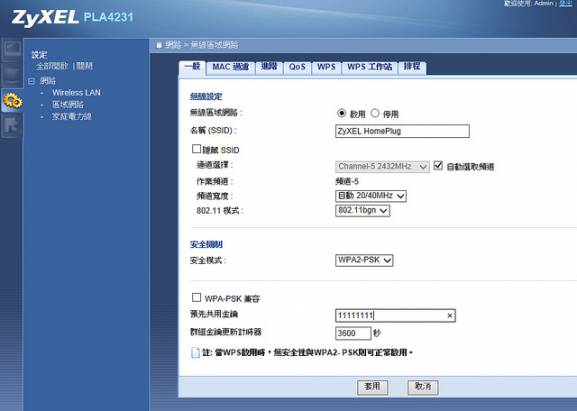The height and width of the screenshot is (411, 577).
Task: Click inside the ZyXEL HomePlug SSID field
Action: [402, 131]
